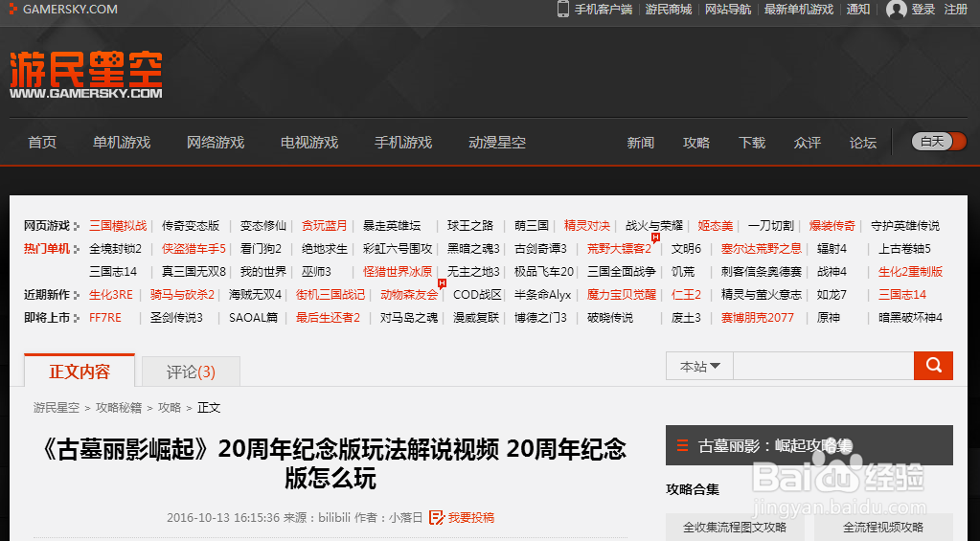
Task: Open the 众评 section link
Action: click(808, 143)
